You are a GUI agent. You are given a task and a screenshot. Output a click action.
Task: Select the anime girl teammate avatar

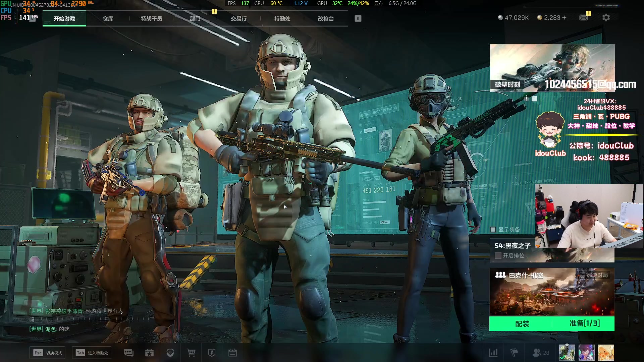586,353
